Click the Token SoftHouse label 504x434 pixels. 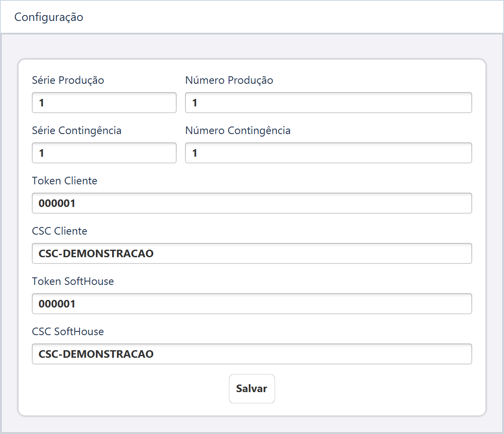click(73, 281)
